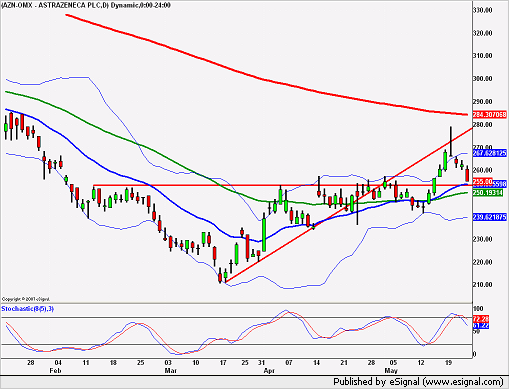
Task: Click the 100 label on stochastic scale
Action: tap(478, 309)
